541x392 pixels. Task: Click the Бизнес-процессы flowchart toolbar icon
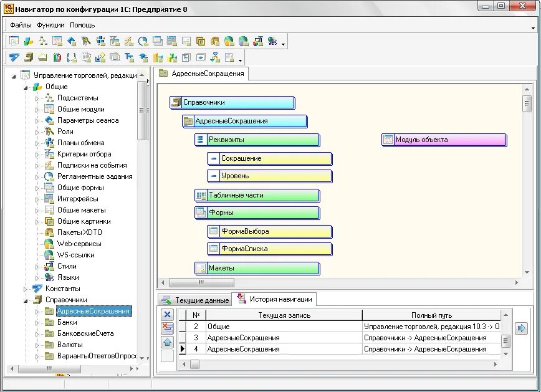215,57
